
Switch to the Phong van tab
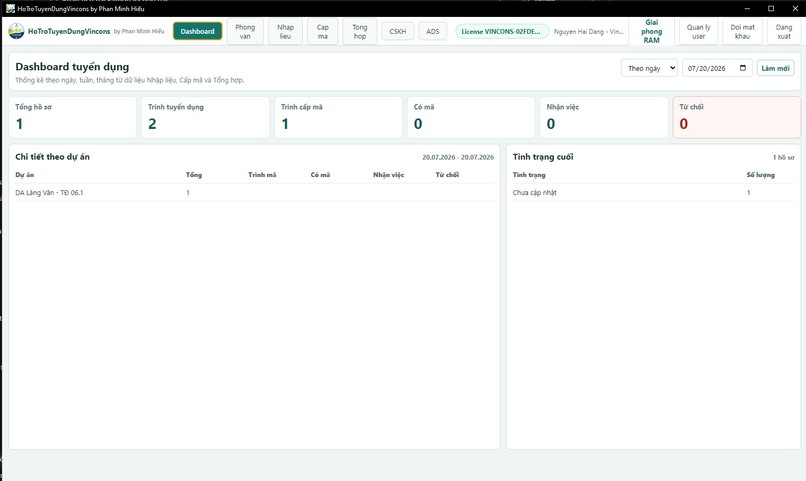pyautogui.click(x=245, y=31)
